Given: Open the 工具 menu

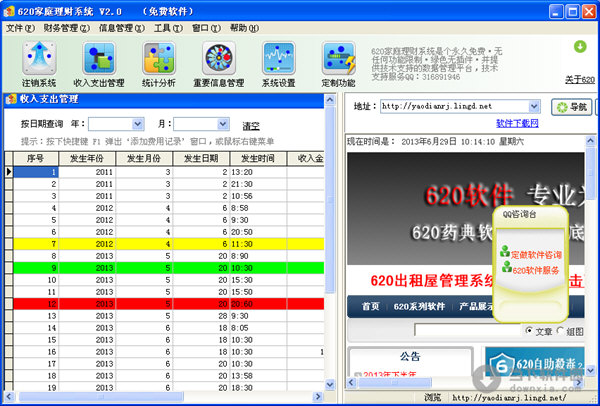Looking at the screenshot, I should (x=168, y=28).
